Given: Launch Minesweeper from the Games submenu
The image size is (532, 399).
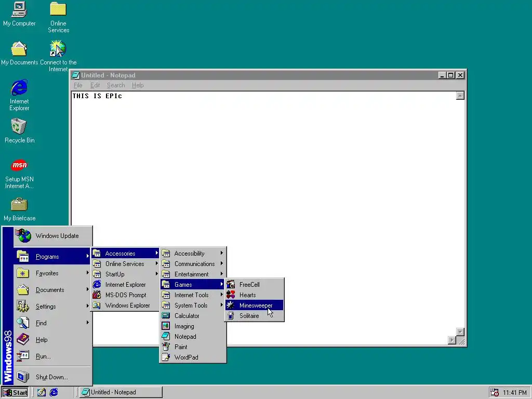Looking at the screenshot, I should [255, 305].
